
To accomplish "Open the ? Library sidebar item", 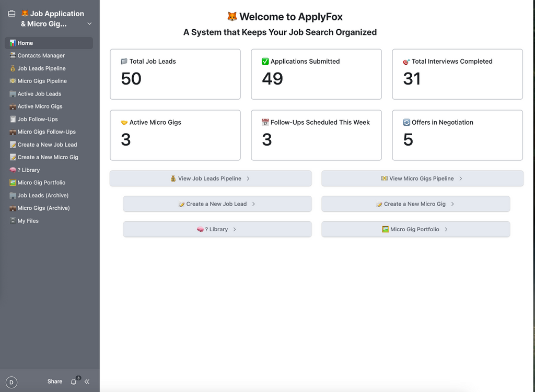I will [x=49, y=170].
